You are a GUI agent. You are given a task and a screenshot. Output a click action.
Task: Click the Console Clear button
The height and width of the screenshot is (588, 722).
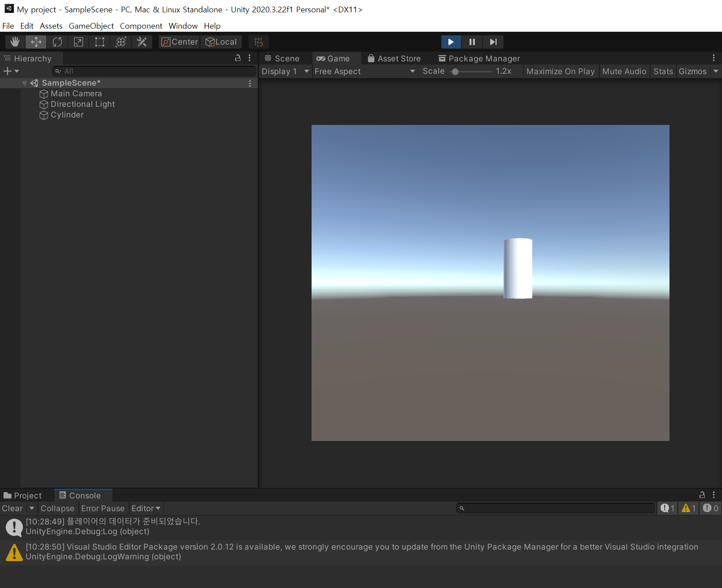pos(12,508)
